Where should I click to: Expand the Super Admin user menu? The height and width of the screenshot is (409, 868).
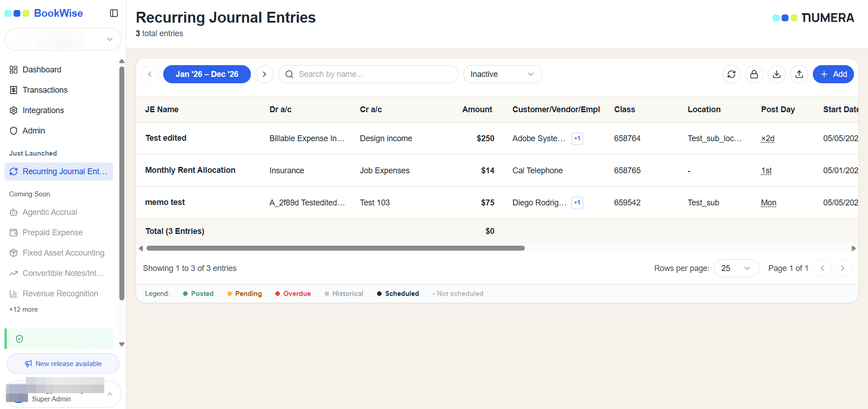[x=63, y=394]
